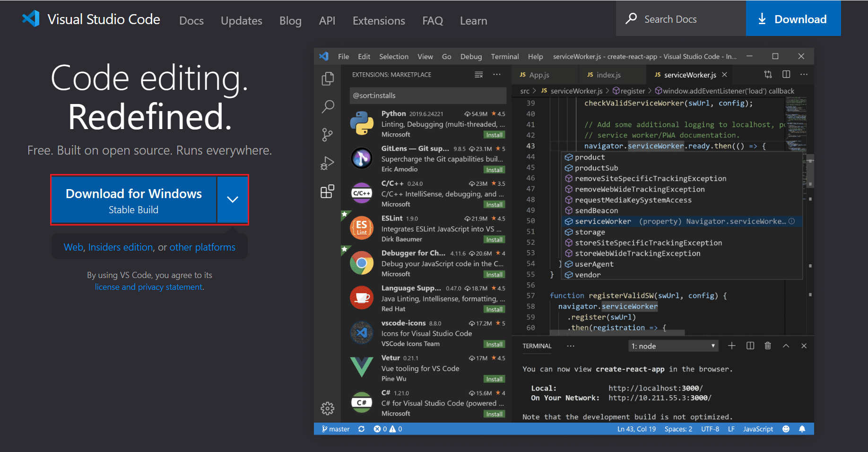This screenshot has width=868, height=452.
Task: Click the Vetur extension icon
Action: (362, 367)
